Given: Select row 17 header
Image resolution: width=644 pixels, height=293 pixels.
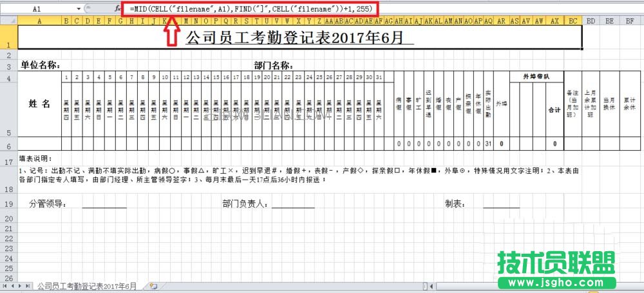Looking at the screenshot, I should point(8,159).
